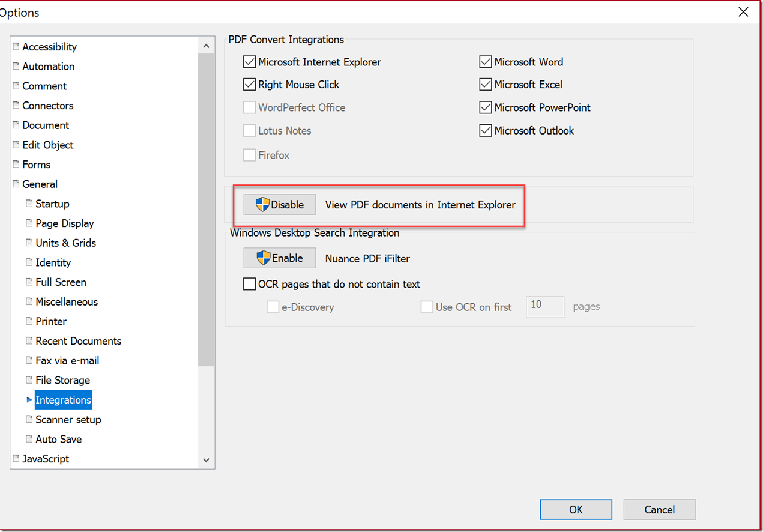Confirm options with the OK button
This screenshot has height=532, width=763.
pos(576,509)
